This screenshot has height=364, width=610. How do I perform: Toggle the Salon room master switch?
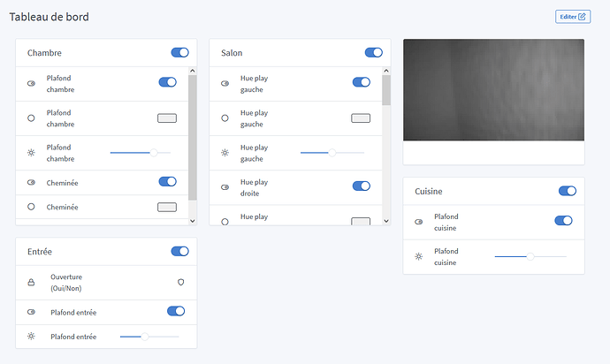coord(373,52)
